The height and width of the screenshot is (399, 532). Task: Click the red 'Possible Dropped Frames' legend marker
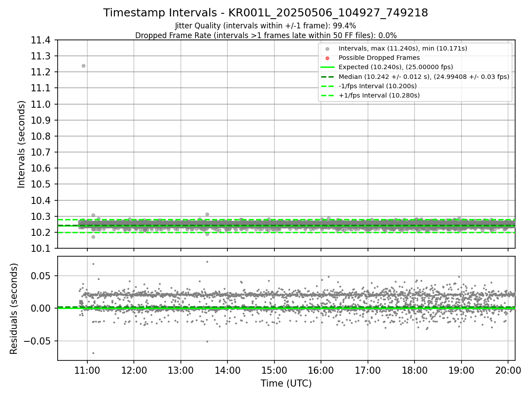(x=327, y=58)
